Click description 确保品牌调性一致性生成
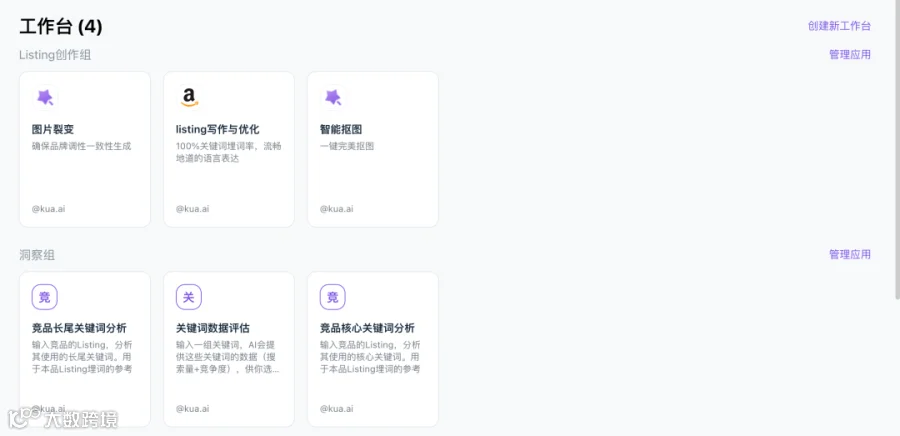Viewport: 900px width, 436px height. [x=82, y=146]
